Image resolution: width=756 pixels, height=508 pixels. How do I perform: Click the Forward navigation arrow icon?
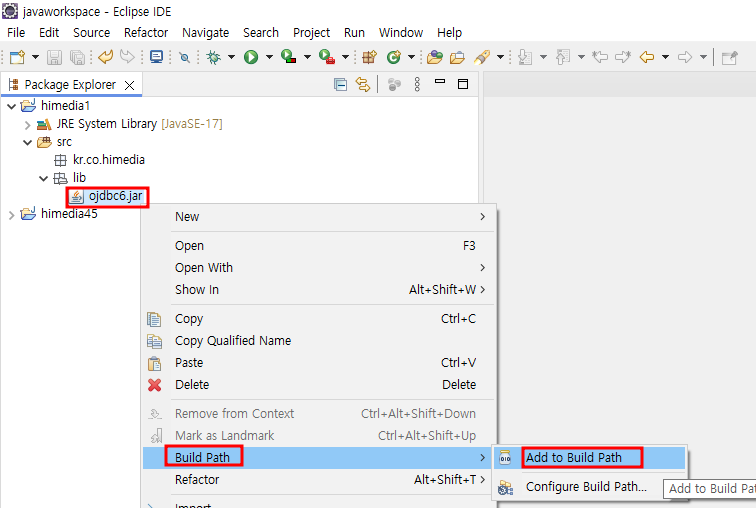pyautogui.click(x=685, y=57)
